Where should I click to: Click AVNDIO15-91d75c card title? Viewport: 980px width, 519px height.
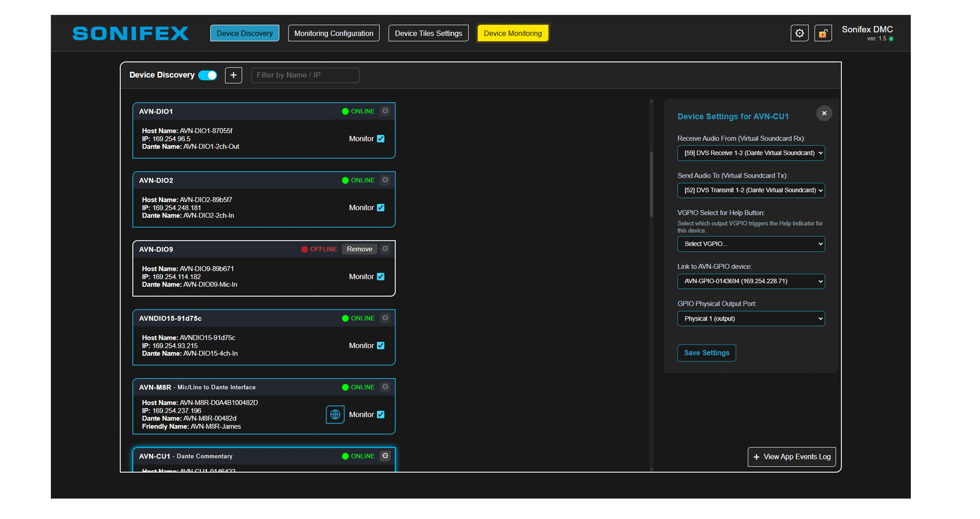pos(170,318)
